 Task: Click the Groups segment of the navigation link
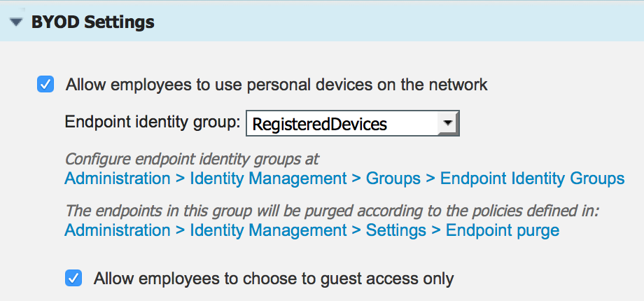pyautogui.click(x=393, y=178)
